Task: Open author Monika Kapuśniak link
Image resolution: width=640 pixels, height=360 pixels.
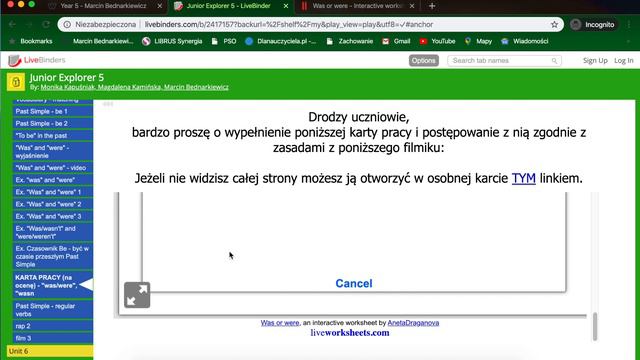Action: pos(67,87)
